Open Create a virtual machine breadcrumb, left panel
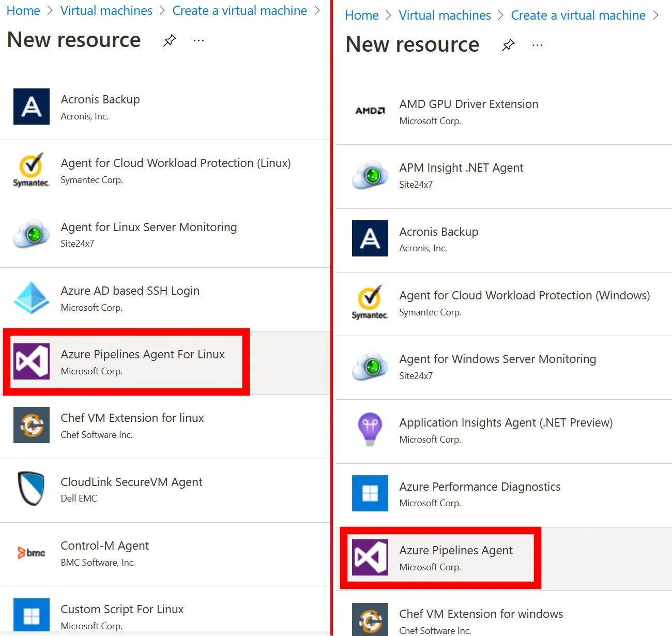The width and height of the screenshot is (672, 636). [240, 10]
